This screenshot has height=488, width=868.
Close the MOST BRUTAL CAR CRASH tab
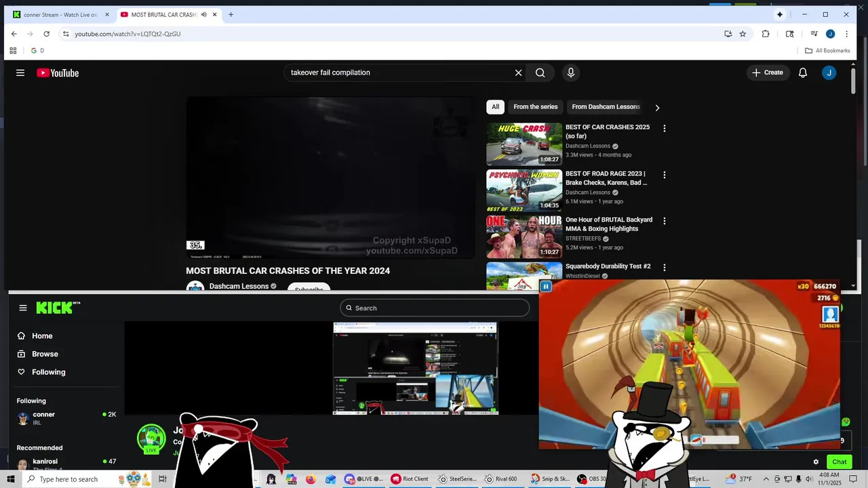pos(215,14)
